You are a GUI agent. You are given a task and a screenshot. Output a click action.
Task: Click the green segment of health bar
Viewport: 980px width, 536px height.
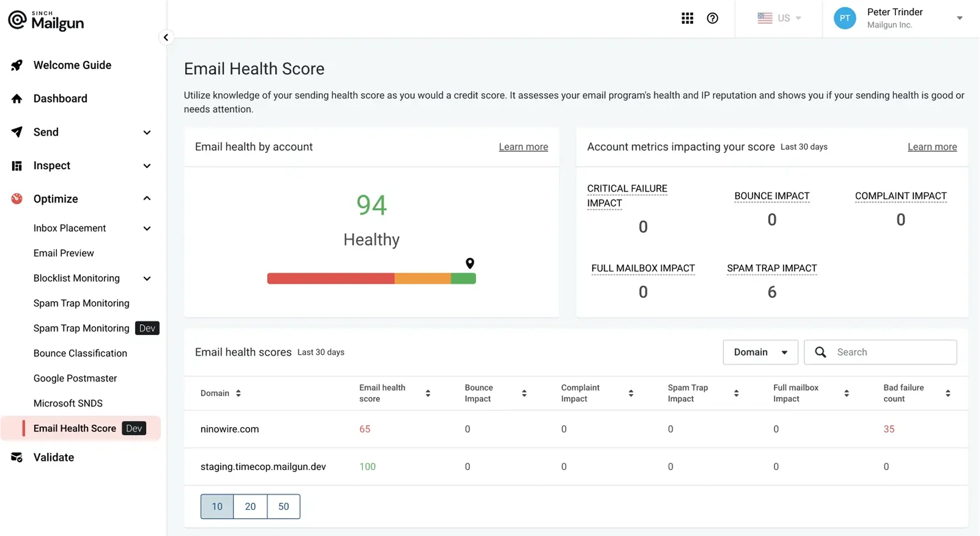point(463,278)
